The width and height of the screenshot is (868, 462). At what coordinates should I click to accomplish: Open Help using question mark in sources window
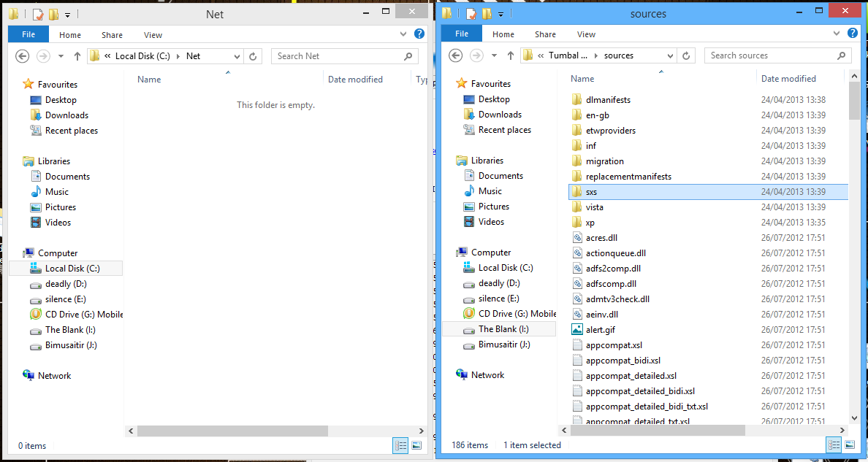853,34
